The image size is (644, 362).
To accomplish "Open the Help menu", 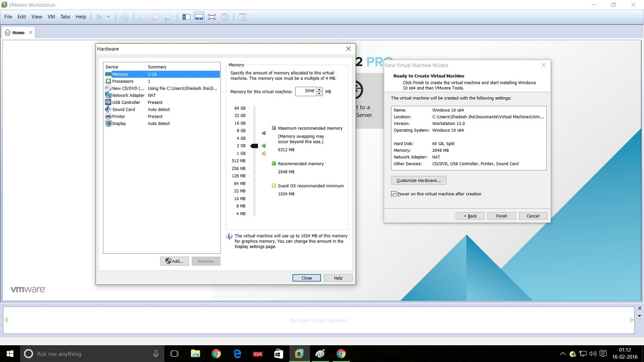I will tap(81, 17).
